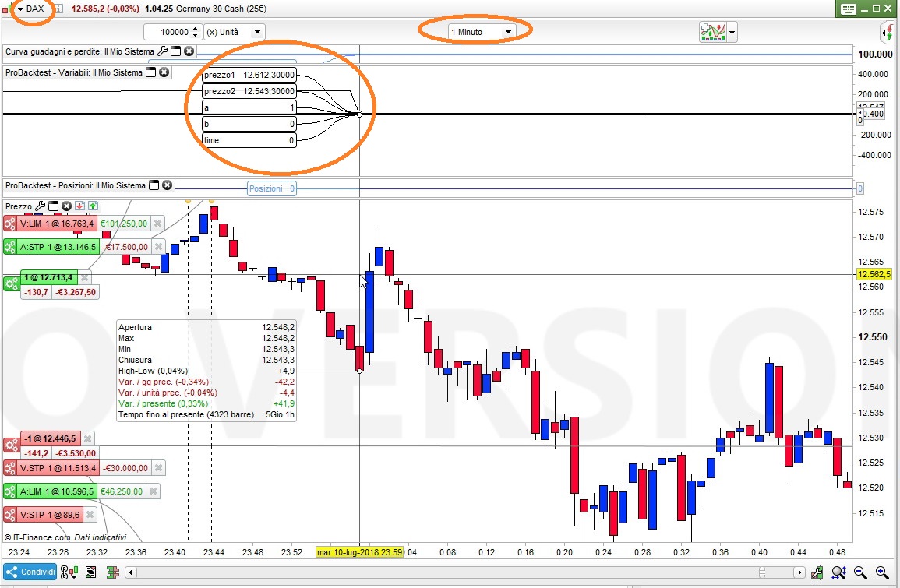
Task: Click the instrument info 'i' icon
Action: tap(58, 9)
